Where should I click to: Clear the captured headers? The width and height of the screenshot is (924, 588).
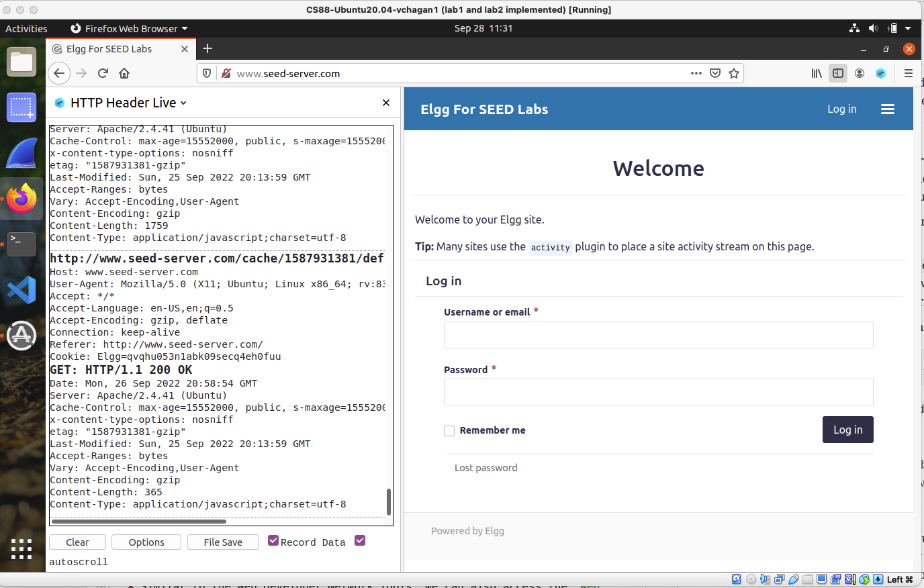77,542
